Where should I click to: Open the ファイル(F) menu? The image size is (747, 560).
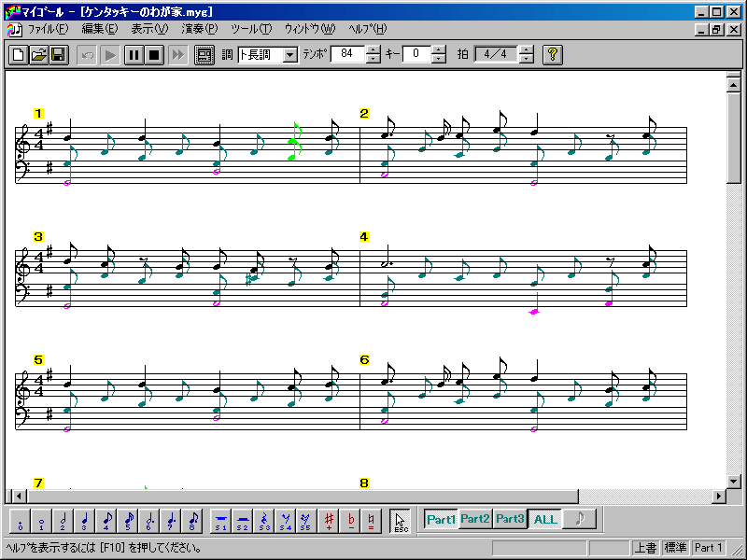click(49, 29)
